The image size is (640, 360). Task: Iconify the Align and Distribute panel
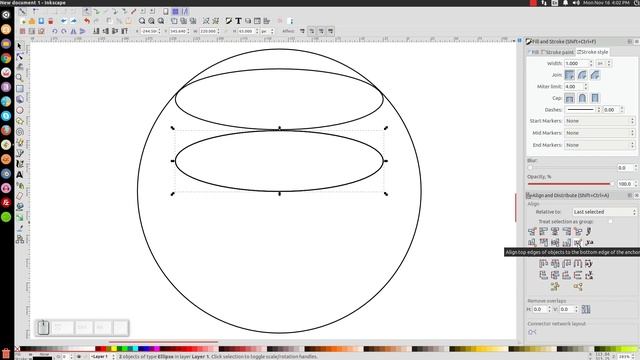coord(629,196)
